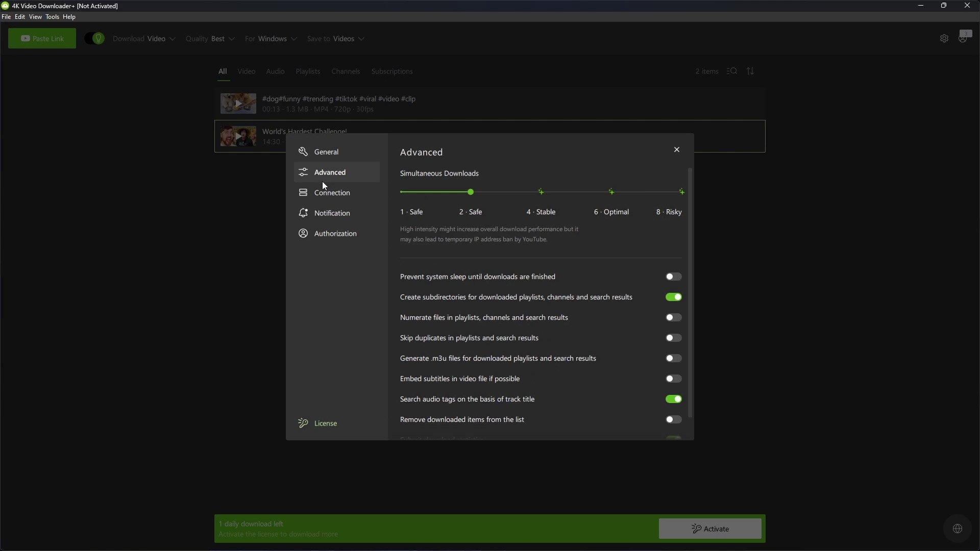Click the preferences gear icon in toolbar
This screenshot has width=980, height=551.
[944, 39]
